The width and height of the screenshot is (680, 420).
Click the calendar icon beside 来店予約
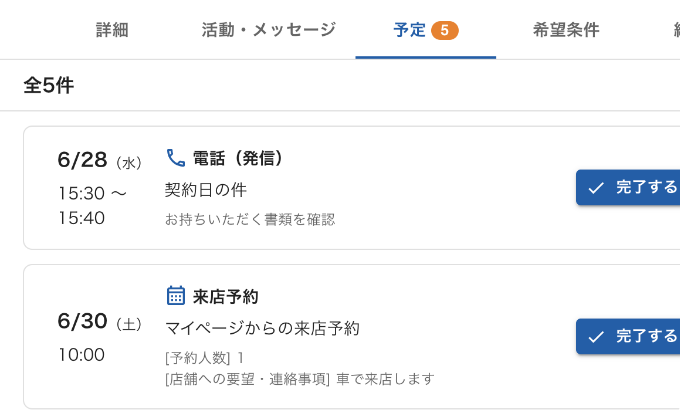coord(176,296)
